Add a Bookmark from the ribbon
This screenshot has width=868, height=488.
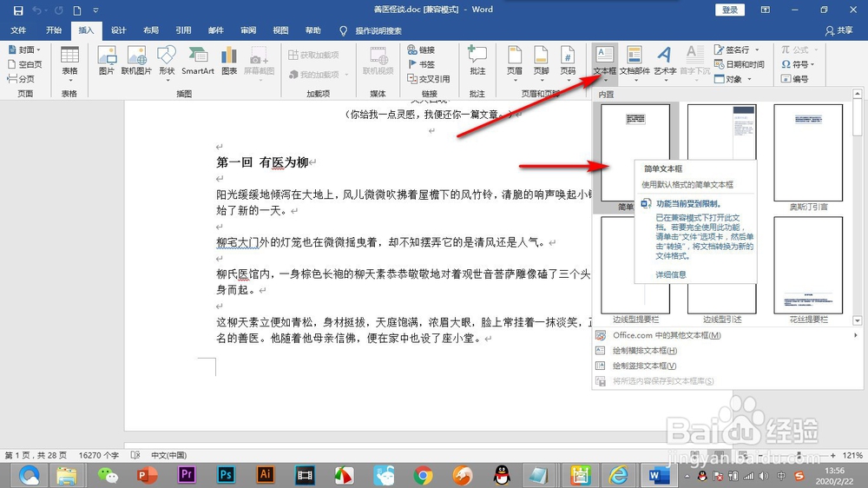(x=421, y=64)
